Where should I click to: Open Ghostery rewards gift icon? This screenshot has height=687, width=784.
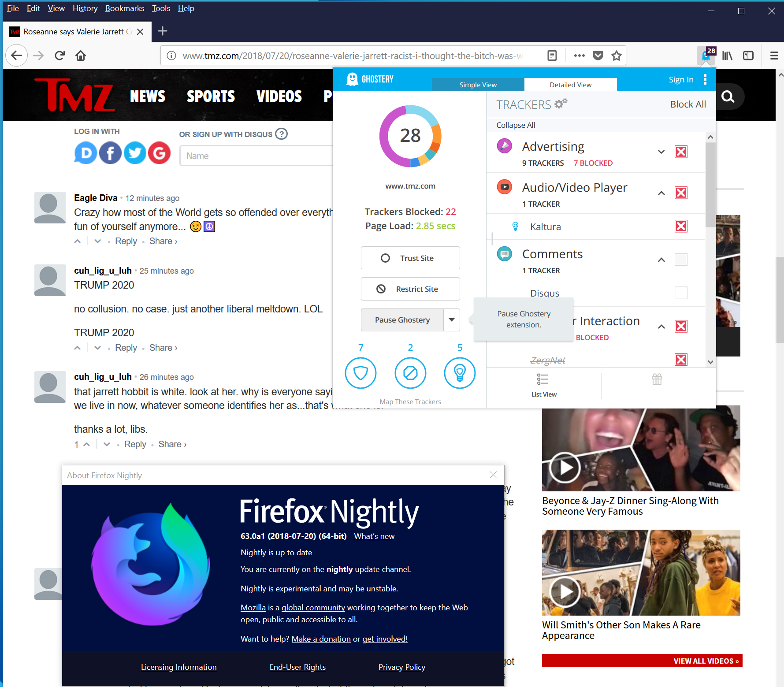click(x=657, y=379)
